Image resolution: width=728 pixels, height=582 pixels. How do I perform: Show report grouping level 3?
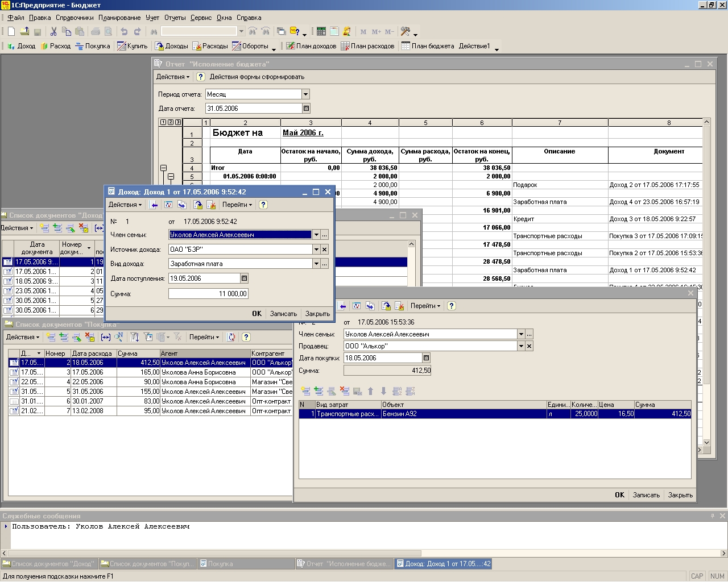pos(177,122)
